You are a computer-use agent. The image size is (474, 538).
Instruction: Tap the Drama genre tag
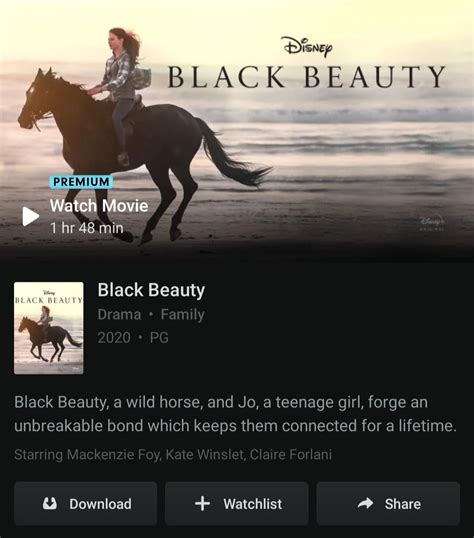119,314
